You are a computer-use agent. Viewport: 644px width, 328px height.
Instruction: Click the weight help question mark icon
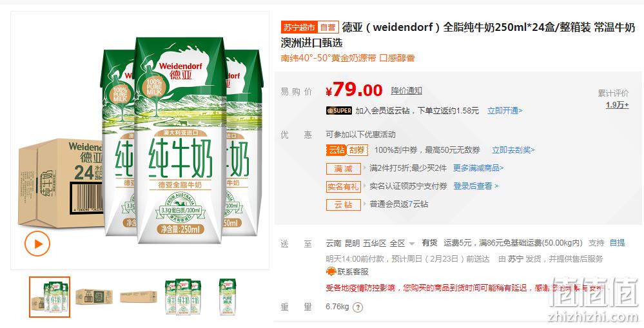(x=358, y=307)
